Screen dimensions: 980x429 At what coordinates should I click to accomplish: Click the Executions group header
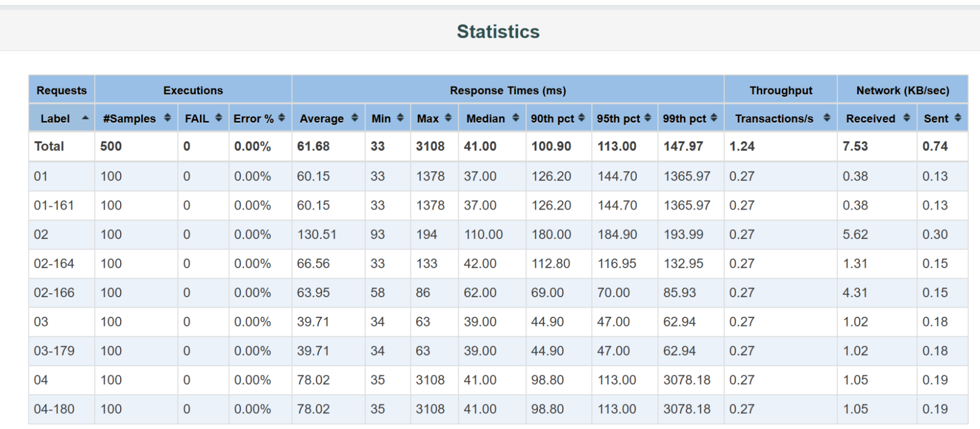click(193, 90)
